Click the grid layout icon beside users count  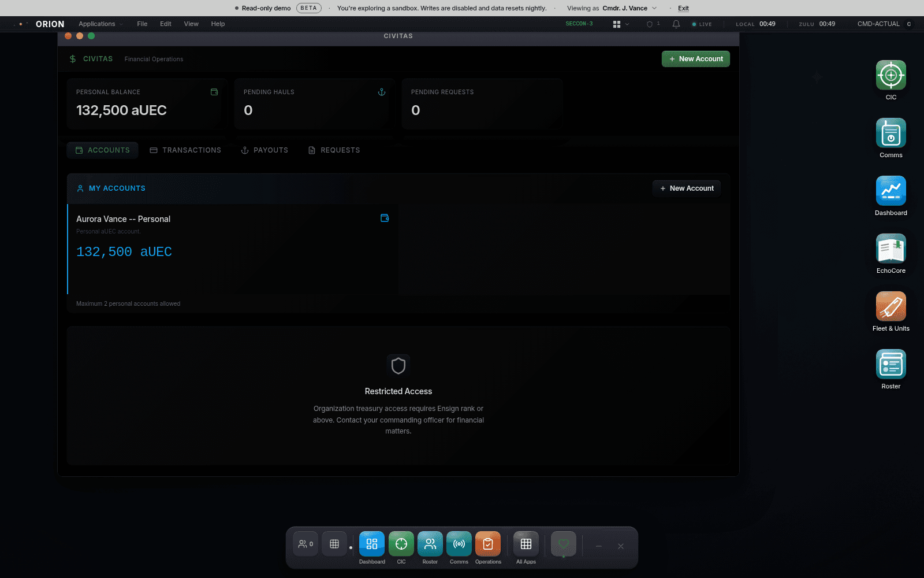[x=334, y=544]
